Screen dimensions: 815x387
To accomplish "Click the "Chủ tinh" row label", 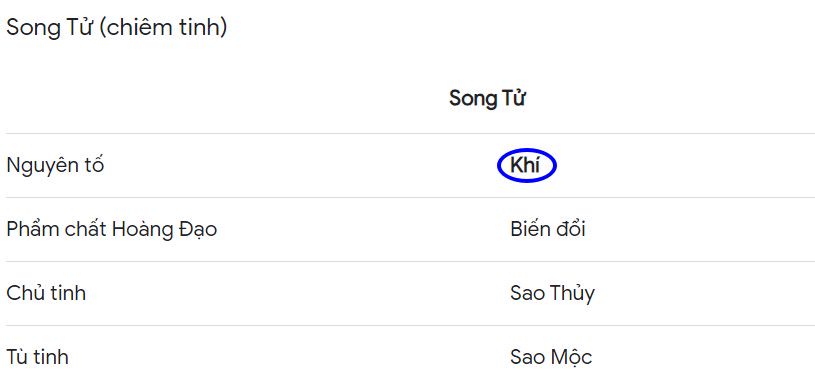I will coord(46,293).
